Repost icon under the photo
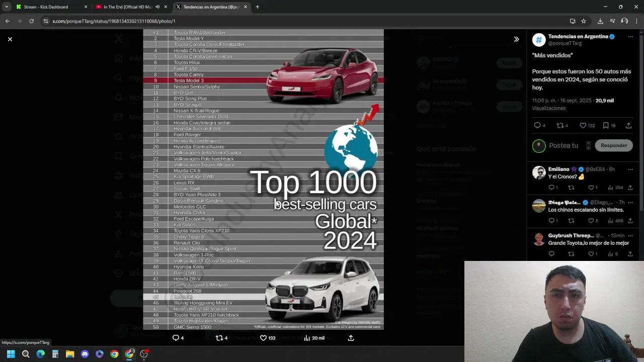The height and width of the screenshot is (362, 644). 219,338
